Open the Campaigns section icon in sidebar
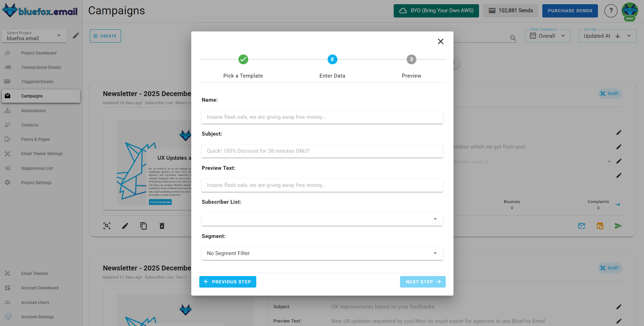644x326 pixels. point(7,96)
